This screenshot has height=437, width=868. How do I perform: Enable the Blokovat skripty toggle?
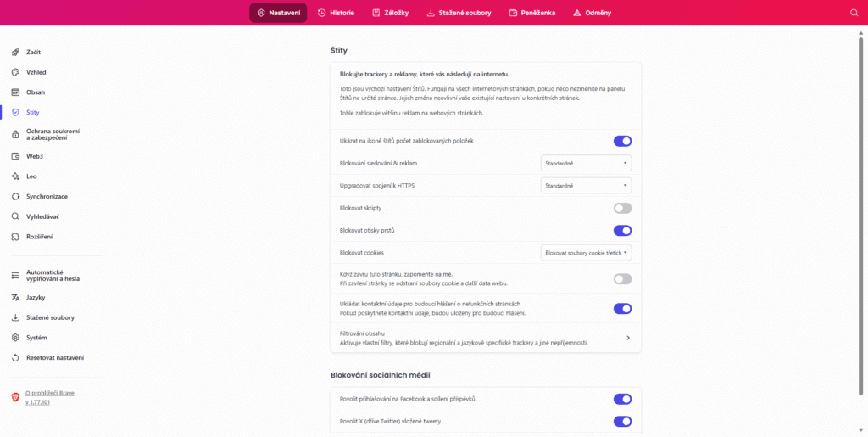[x=622, y=208]
